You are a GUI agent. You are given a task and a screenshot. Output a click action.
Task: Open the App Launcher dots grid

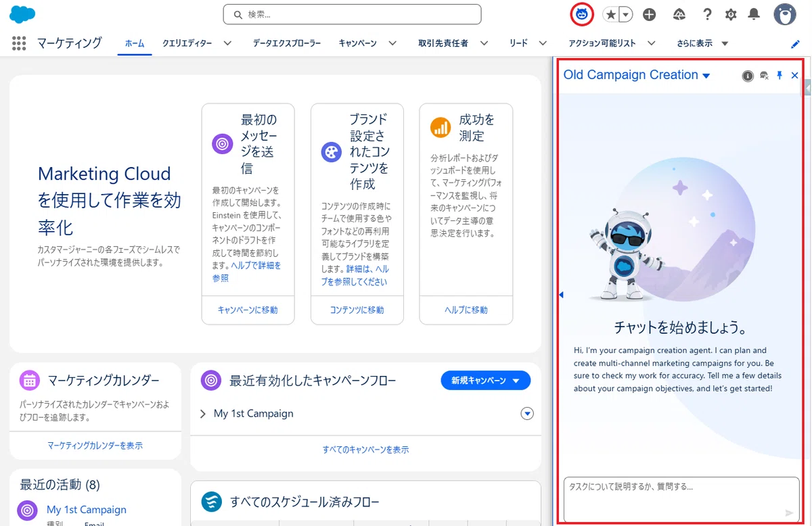[x=19, y=43]
